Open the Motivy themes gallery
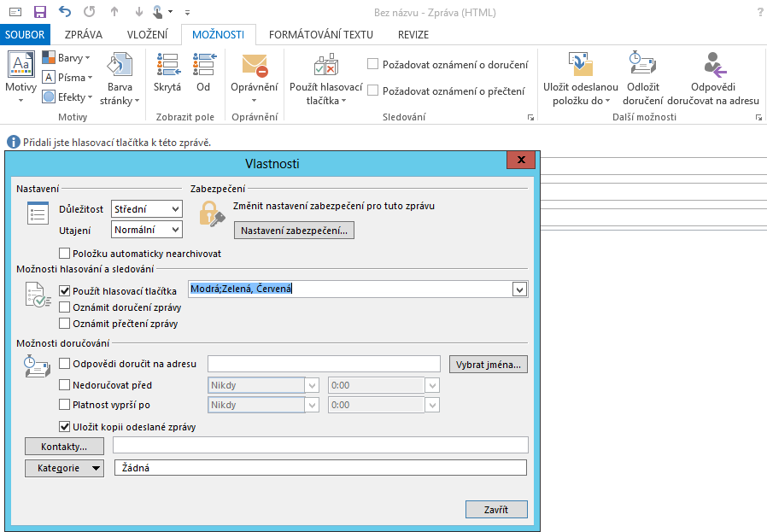 coord(20,79)
